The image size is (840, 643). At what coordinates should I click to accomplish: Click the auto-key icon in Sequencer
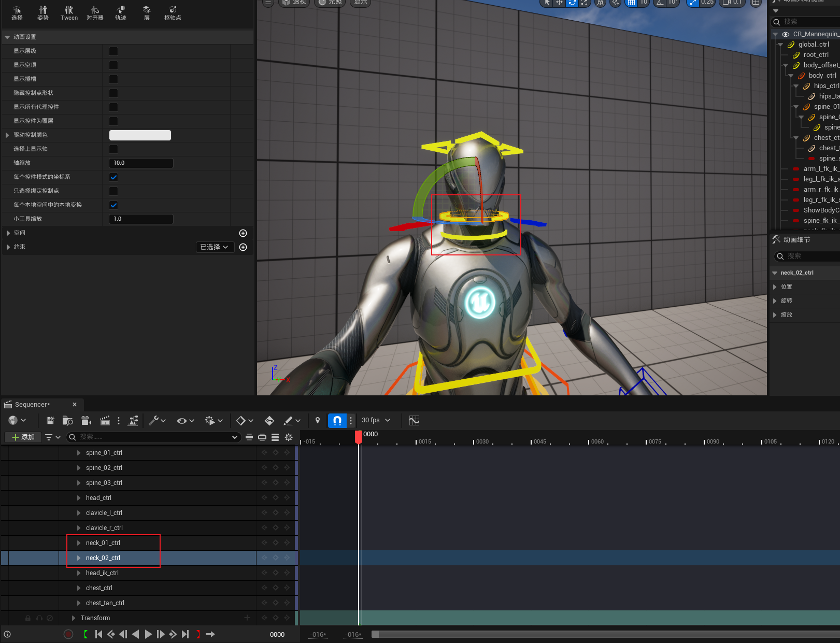tap(269, 420)
